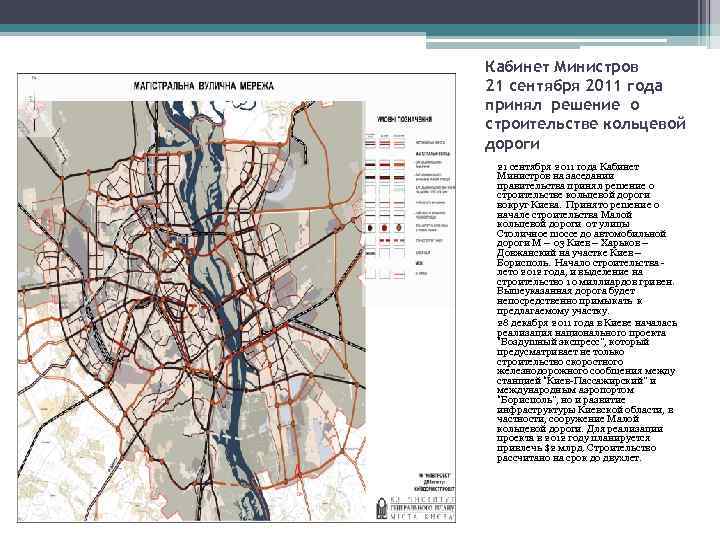Click the Kyiv street network map image
Image resolution: width=720 pixels, height=540 pixels.
coord(236,298)
